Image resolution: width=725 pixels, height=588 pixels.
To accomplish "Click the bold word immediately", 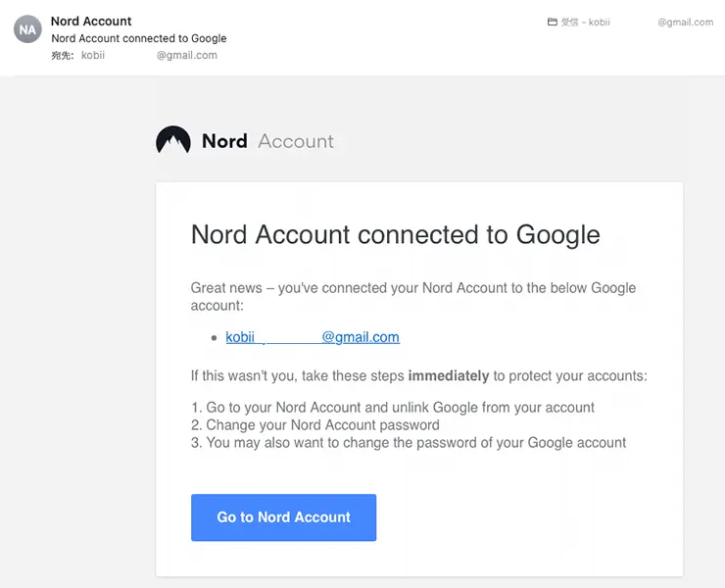I will click(448, 375).
